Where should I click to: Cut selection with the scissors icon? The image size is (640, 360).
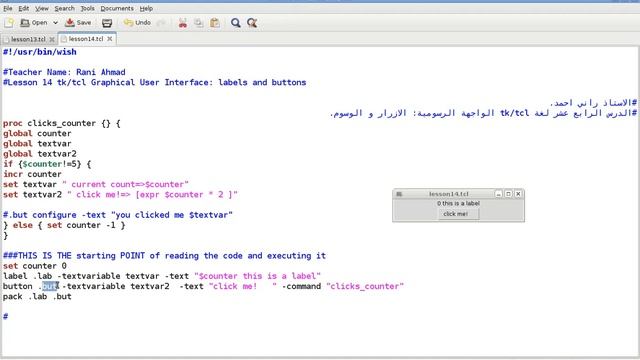pos(182,23)
